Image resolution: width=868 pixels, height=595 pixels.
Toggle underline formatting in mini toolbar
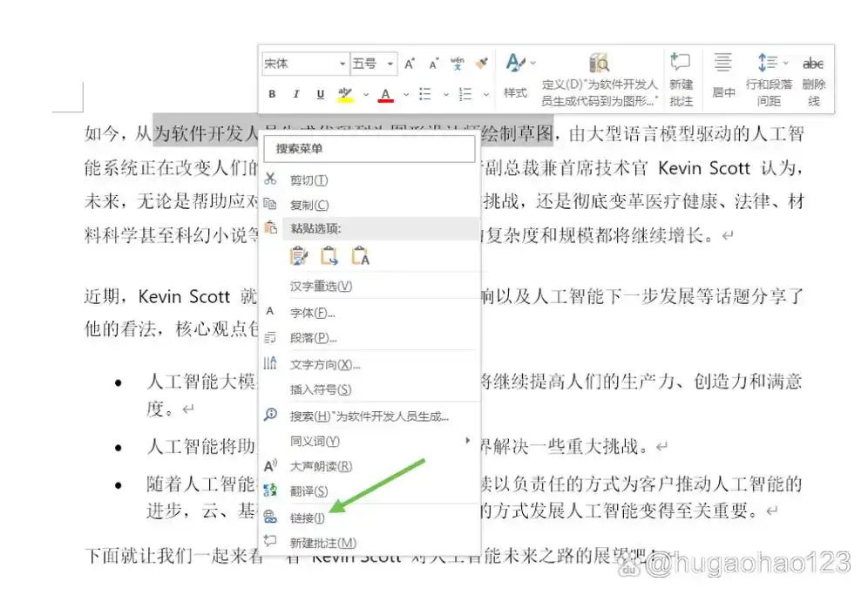(x=320, y=94)
